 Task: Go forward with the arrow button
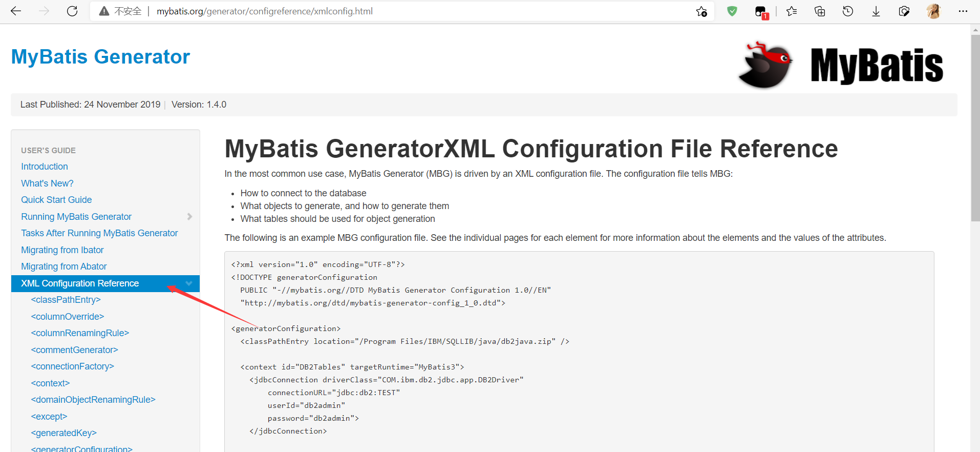click(44, 11)
